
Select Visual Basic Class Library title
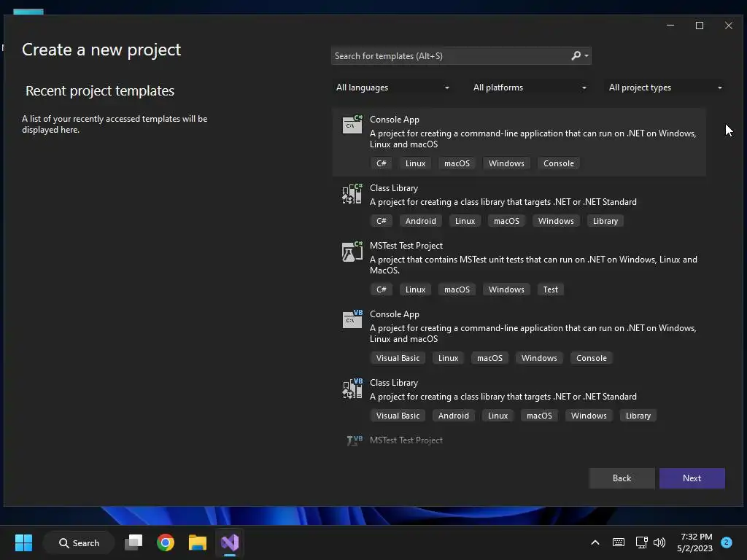[x=394, y=383]
